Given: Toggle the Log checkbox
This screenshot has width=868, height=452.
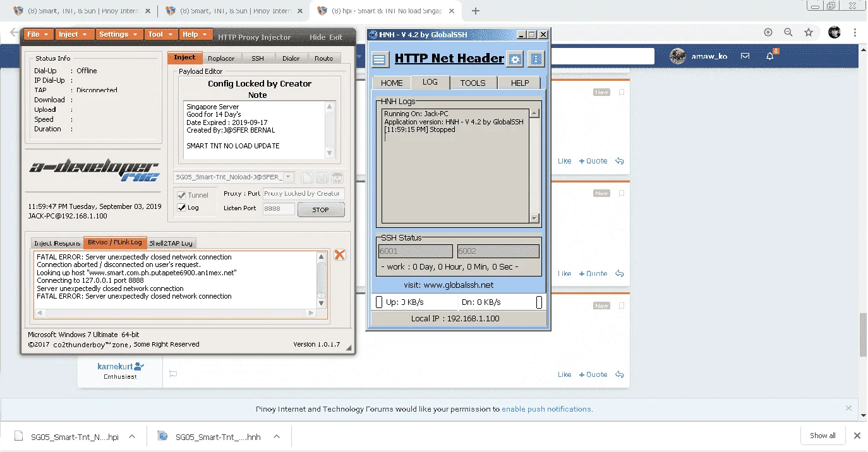Looking at the screenshot, I should coord(182,207).
